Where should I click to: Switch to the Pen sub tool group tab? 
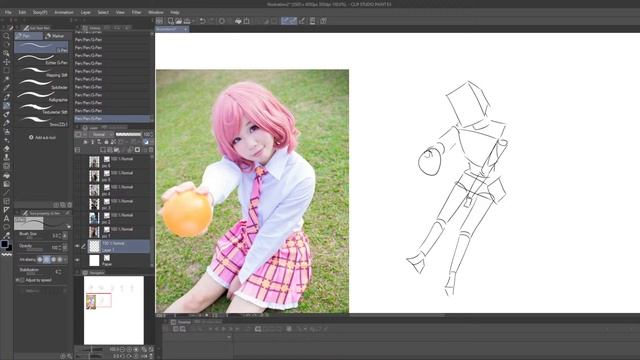click(29, 36)
